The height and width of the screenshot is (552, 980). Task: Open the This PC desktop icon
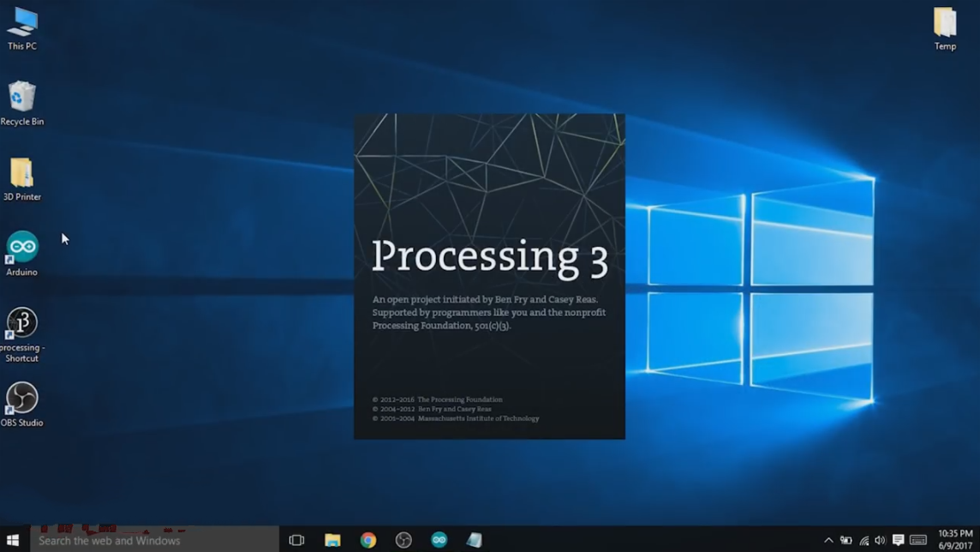[22, 29]
